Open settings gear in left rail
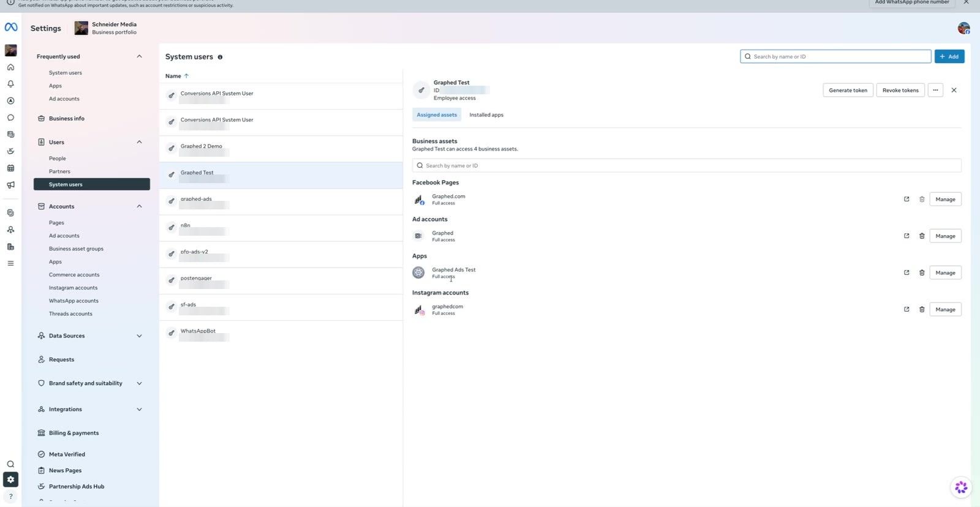 10,479
